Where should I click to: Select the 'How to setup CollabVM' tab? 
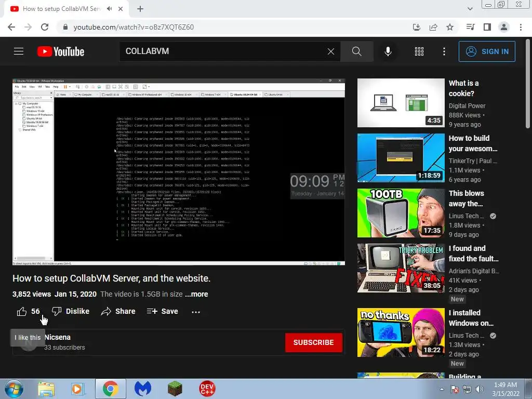62,9
